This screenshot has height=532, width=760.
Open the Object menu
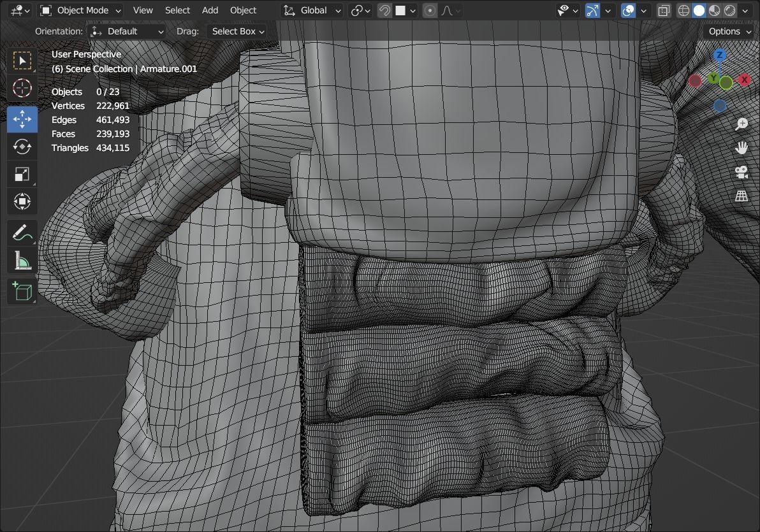coord(243,10)
